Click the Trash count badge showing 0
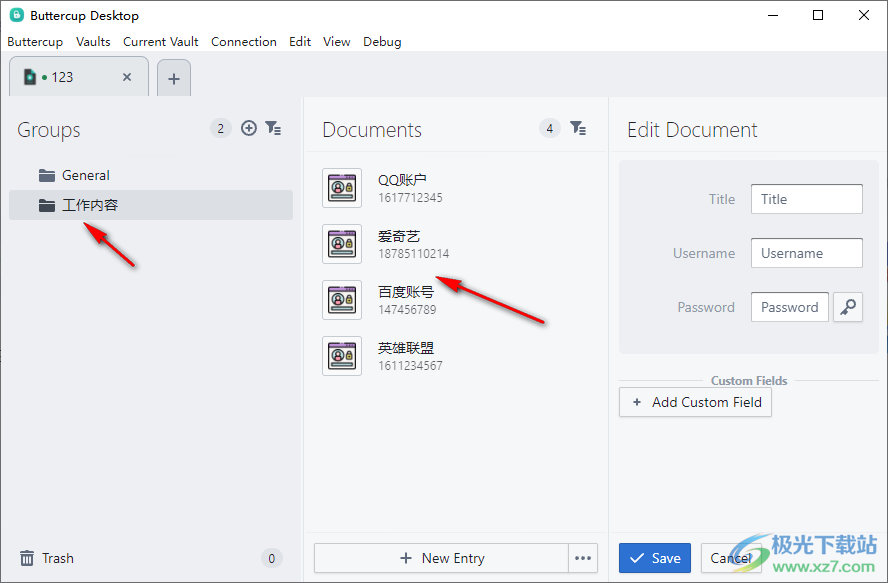The image size is (888, 583). (x=271, y=559)
